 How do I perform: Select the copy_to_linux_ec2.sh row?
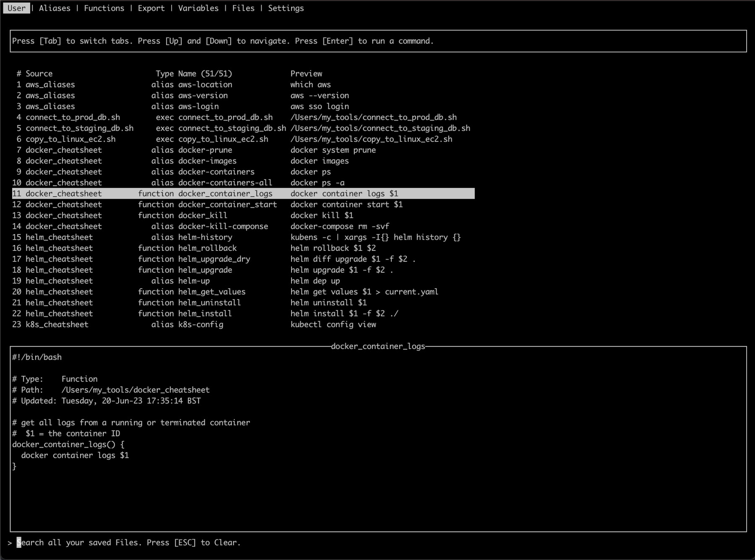223,139
